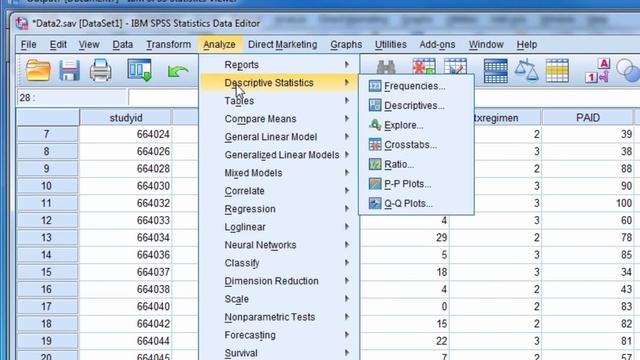
Task: Open the Graphs menu
Action: (346, 44)
